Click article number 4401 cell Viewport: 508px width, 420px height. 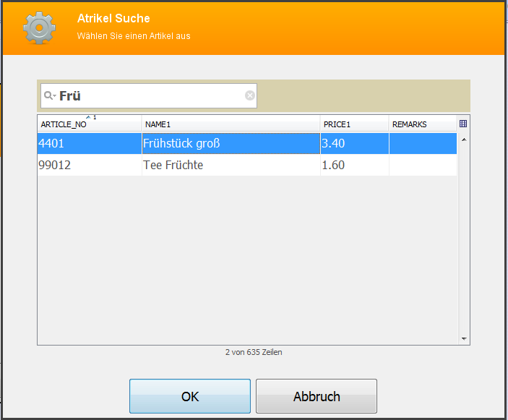point(90,143)
